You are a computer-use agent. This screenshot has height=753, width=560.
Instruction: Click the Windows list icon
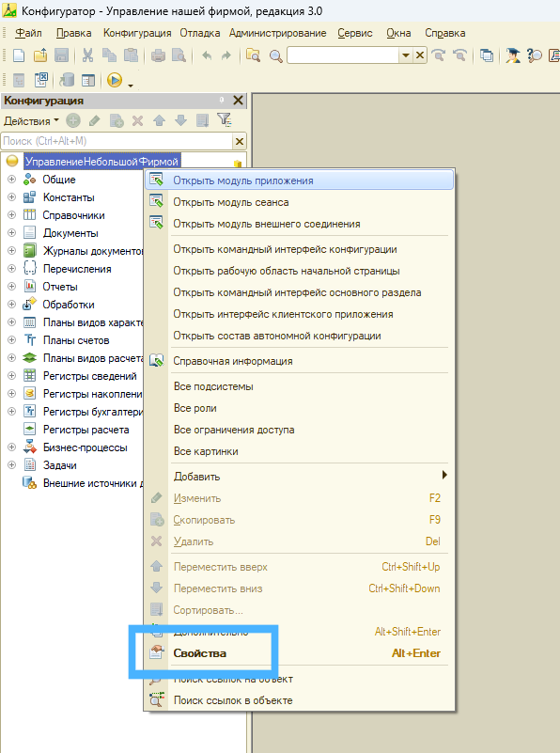click(x=487, y=55)
